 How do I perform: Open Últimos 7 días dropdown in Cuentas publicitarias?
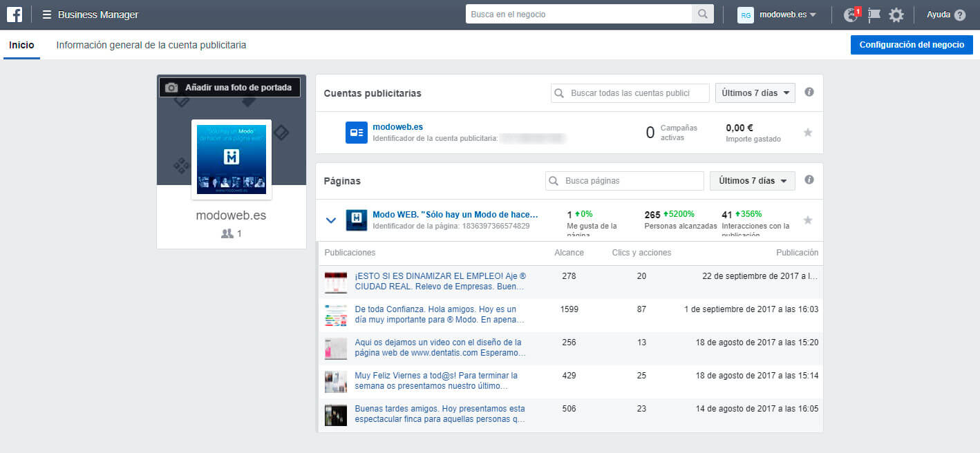pyautogui.click(x=755, y=93)
